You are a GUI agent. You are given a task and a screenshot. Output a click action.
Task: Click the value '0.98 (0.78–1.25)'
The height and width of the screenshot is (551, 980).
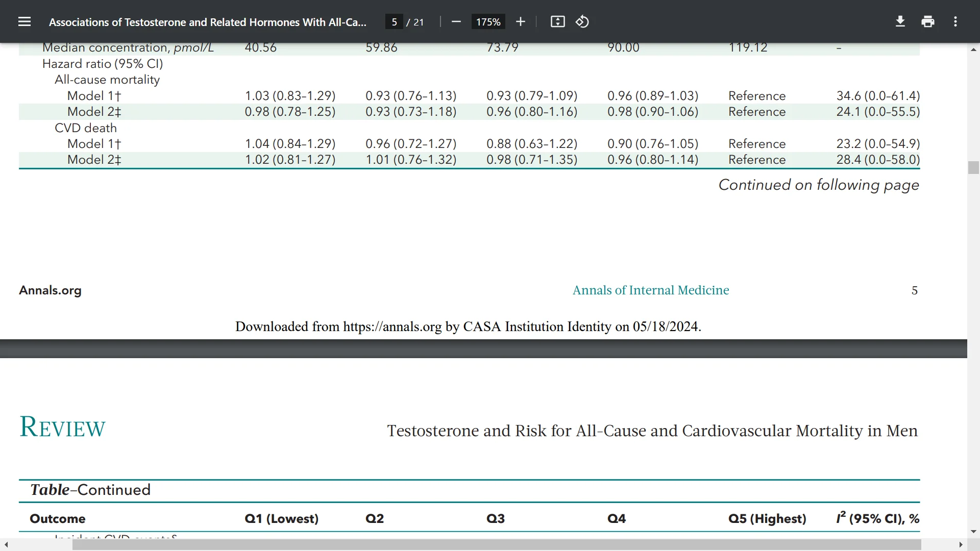click(x=290, y=112)
